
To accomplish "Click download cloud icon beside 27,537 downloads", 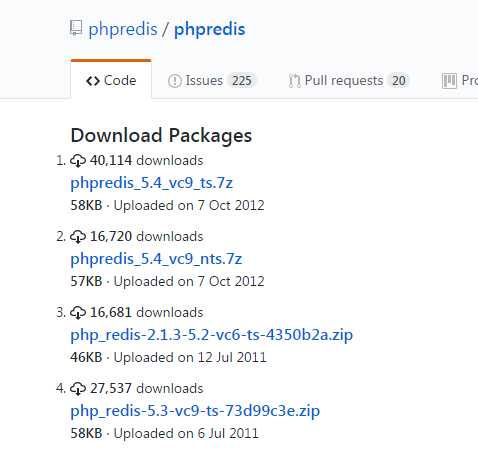I will [78, 389].
